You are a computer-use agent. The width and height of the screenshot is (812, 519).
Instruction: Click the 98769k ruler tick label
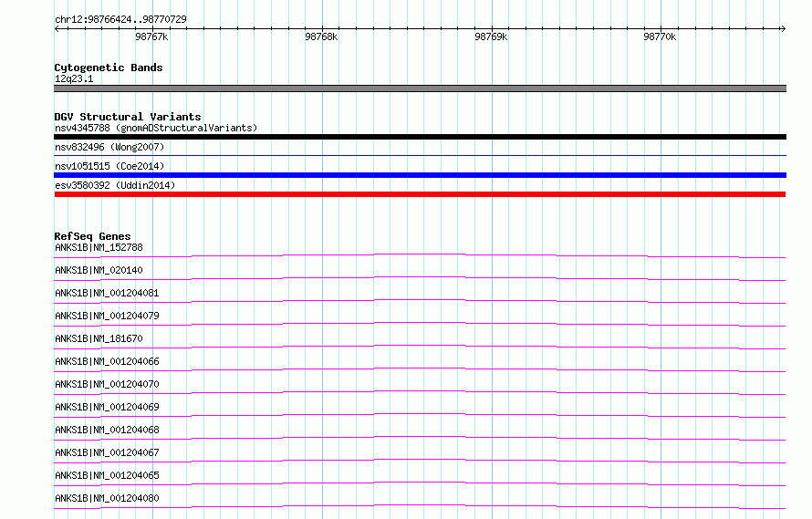tap(491, 36)
